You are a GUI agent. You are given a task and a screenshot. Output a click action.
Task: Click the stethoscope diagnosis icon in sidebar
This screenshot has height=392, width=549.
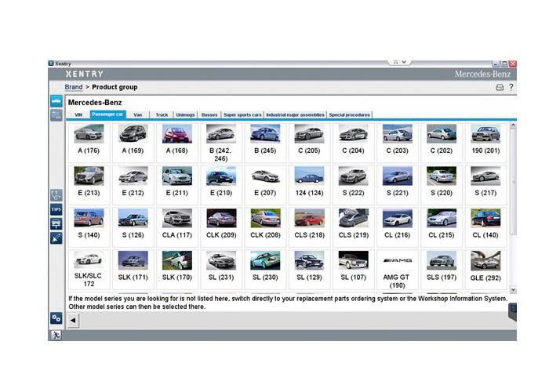56,195
